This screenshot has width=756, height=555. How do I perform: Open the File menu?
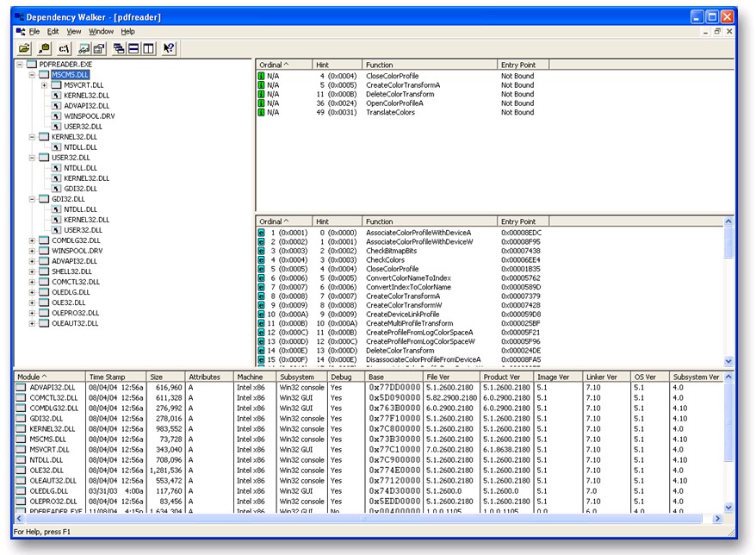tap(34, 32)
